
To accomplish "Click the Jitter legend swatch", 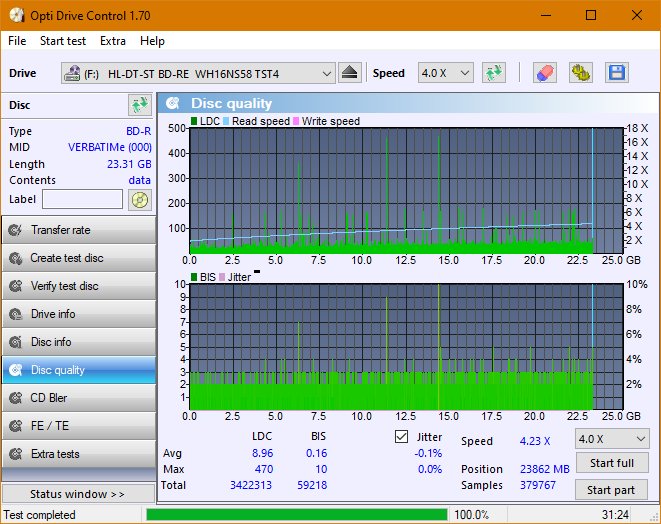I will click(222, 277).
